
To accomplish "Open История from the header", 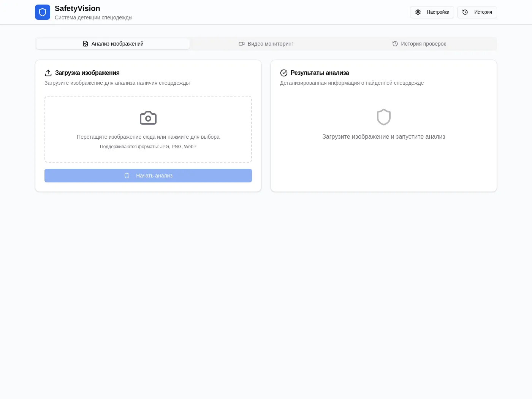I will [x=477, y=12].
